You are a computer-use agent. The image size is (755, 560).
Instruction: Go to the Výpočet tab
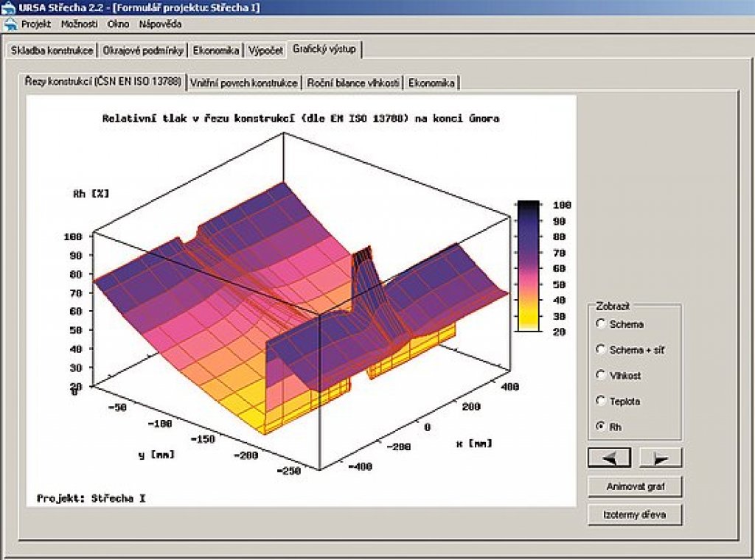[265, 51]
